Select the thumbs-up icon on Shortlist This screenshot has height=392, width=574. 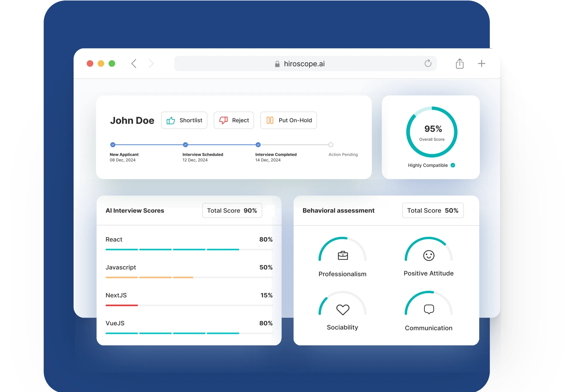170,120
